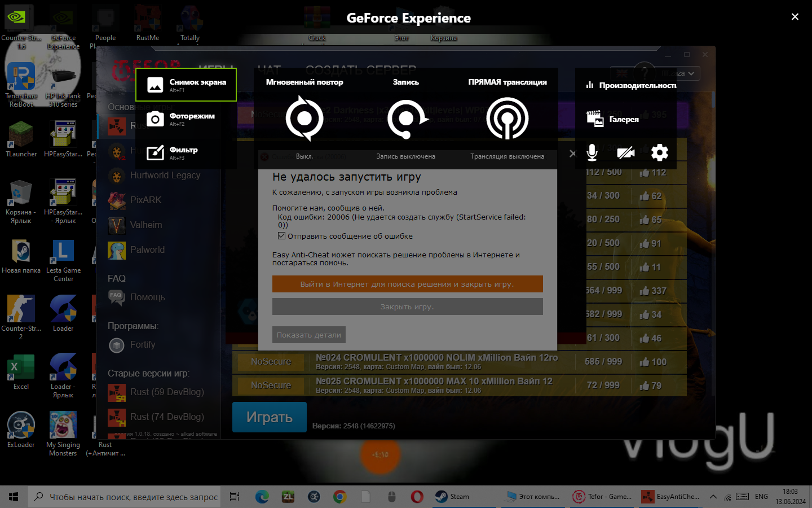Image resolution: width=812 pixels, height=508 pixels.
Task: Show hidden system tray icons
Action: pos(713,497)
